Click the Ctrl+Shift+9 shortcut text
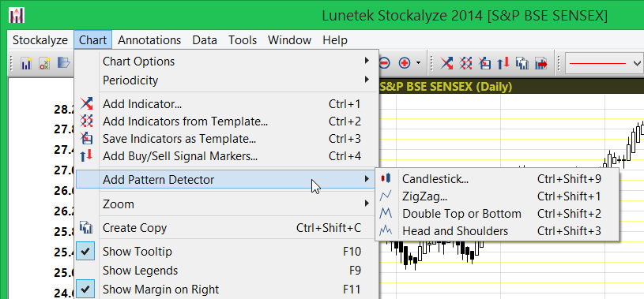644x299 pixels. 569,179
